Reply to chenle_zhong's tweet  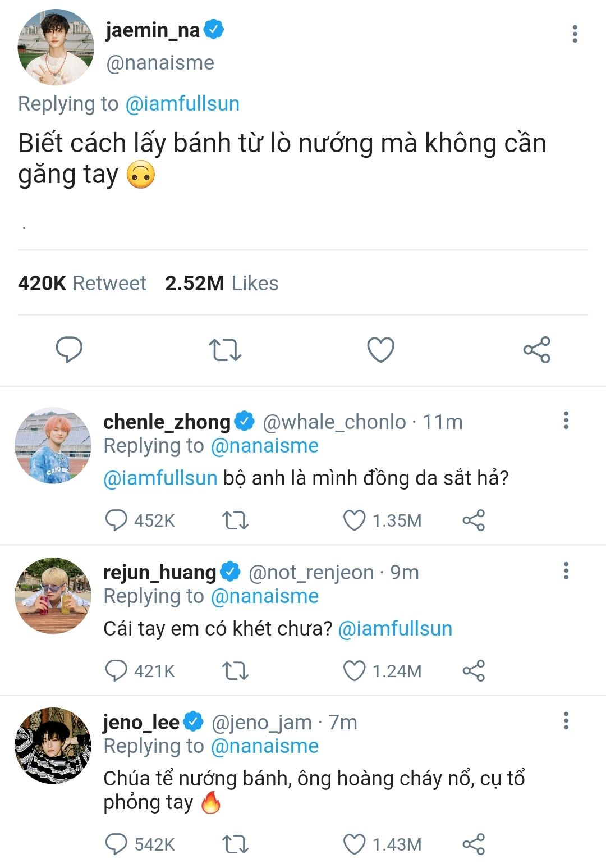[x=116, y=520]
